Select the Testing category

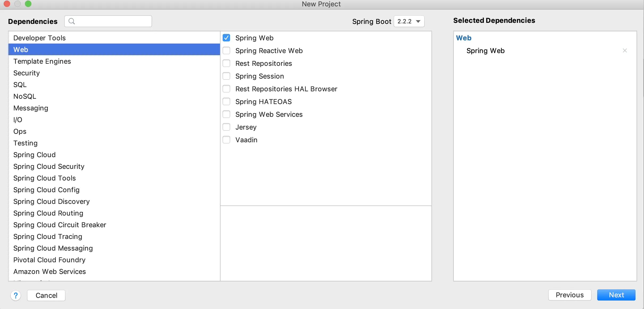click(114, 143)
